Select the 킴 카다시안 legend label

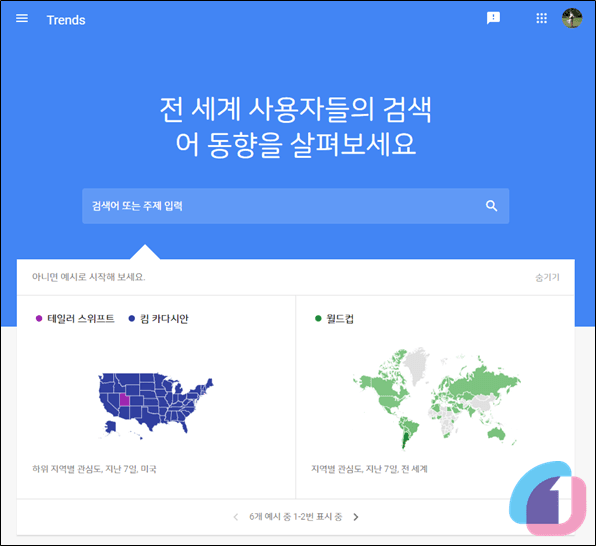click(x=164, y=319)
